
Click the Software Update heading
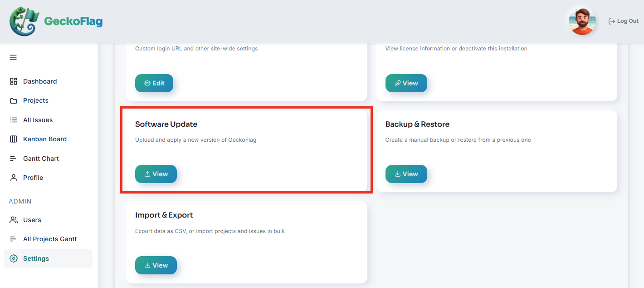coord(166,124)
